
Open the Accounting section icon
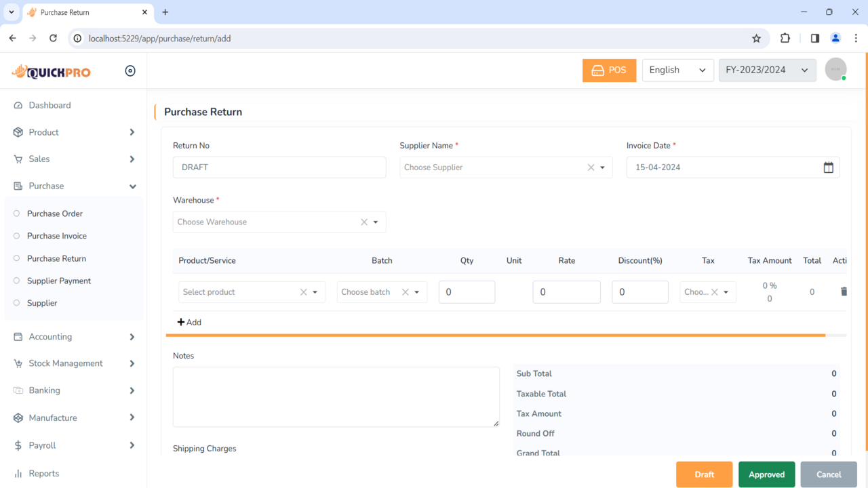click(18, 336)
